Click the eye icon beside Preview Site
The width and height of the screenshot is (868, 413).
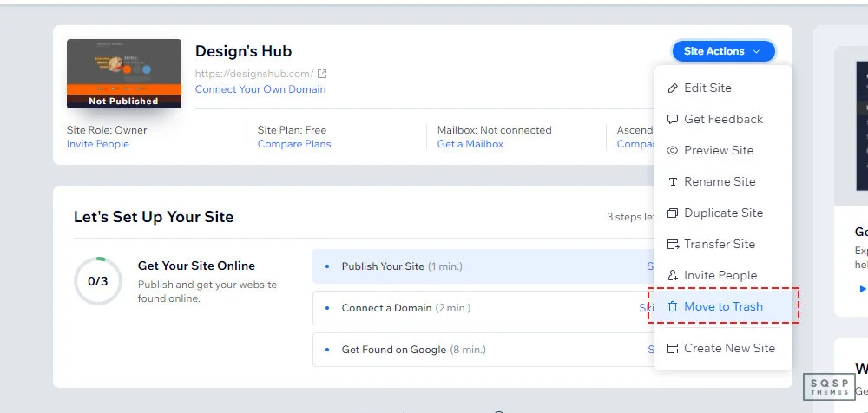click(673, 151)
